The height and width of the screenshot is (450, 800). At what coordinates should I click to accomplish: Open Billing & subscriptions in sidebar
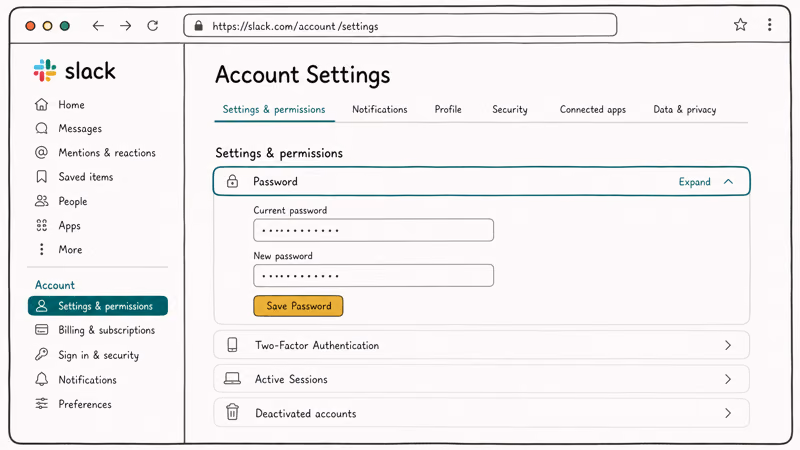[107, 330]
